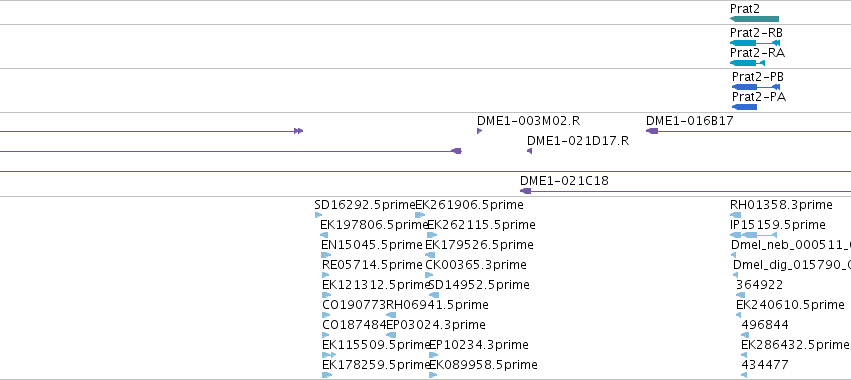Select the Prat2-RA transcript
851x380 pixels.
pos(747,63)
